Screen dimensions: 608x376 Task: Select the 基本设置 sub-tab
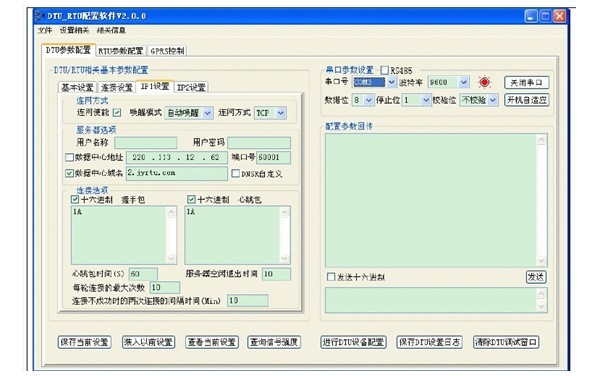tap(77, 87)
